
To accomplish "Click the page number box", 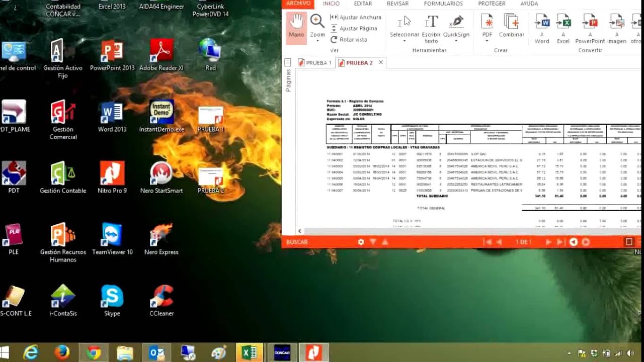I will 523,242.
